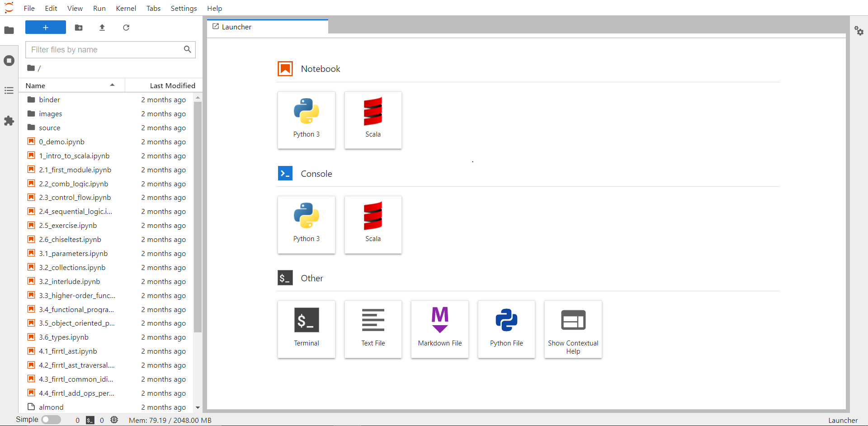Click the terminals count icon in status bar
Viewport: 868px width, 426px height.
(x=90, y=420)
